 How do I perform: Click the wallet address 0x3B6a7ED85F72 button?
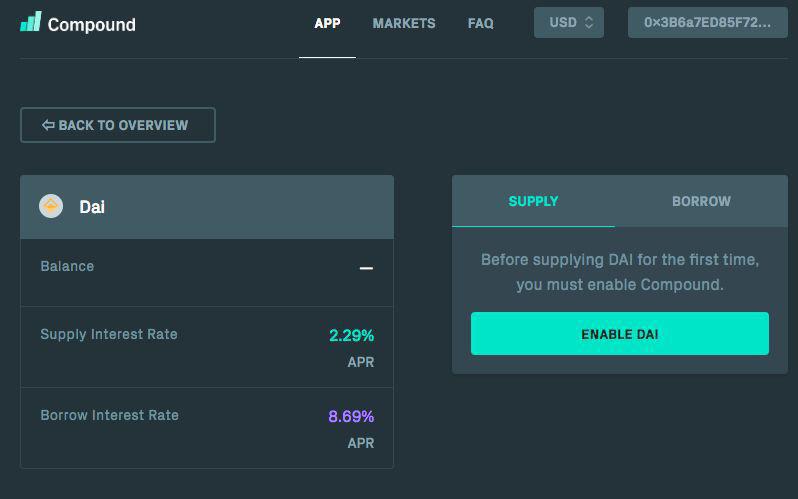click(707, 22)
